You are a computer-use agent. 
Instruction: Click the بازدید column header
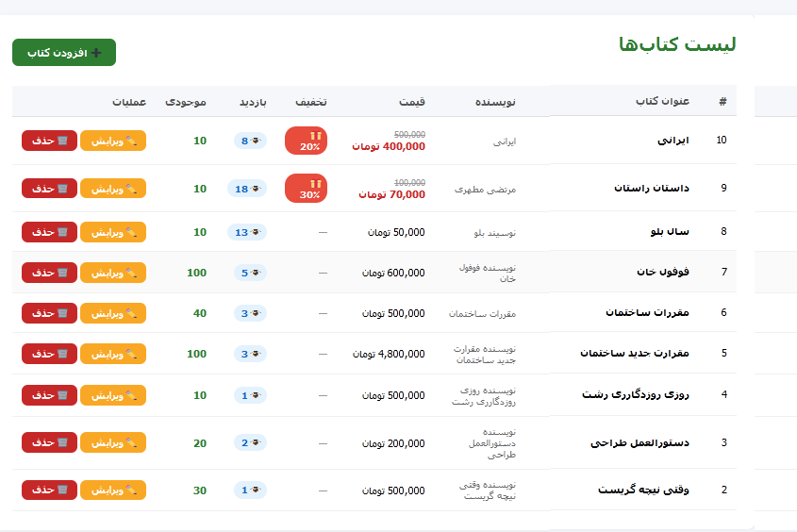pos(253,102)
